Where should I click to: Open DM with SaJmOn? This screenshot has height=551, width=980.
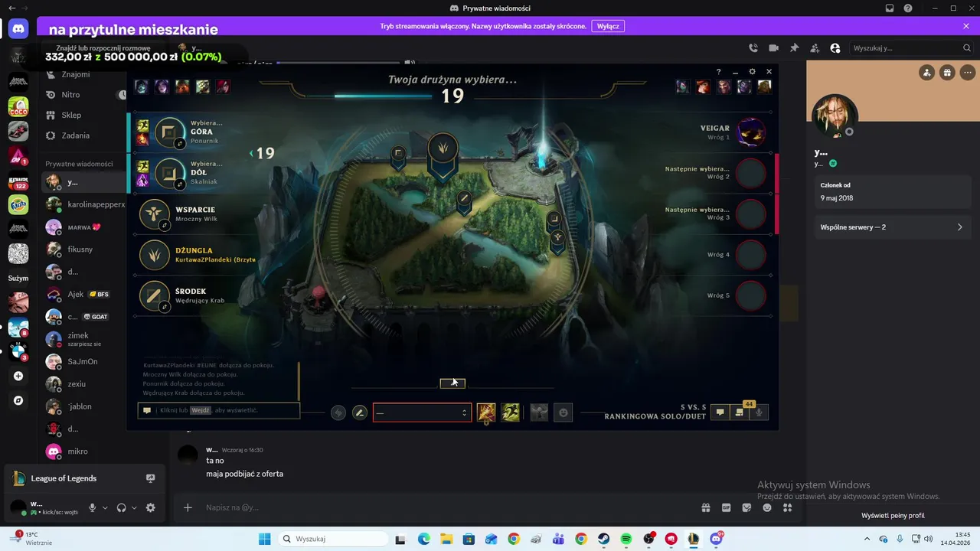click(84, 361)
